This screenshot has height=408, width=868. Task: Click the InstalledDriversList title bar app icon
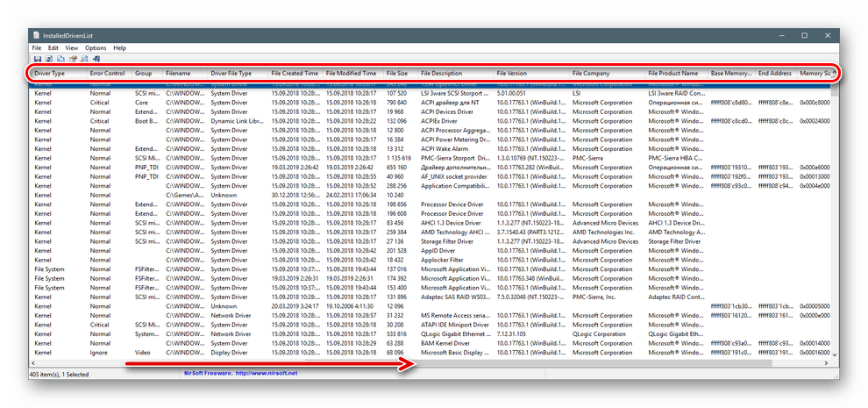pyautogui.click(x=37, y=35)
